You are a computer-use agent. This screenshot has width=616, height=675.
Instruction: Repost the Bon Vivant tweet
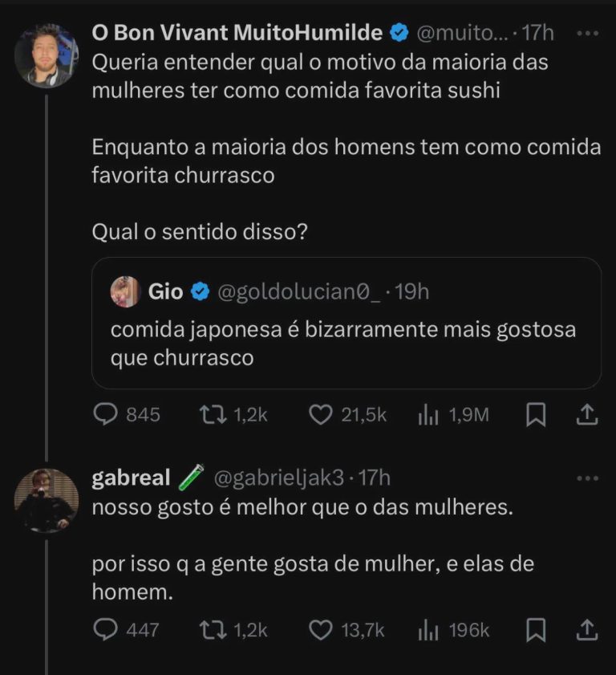[211, 414]
